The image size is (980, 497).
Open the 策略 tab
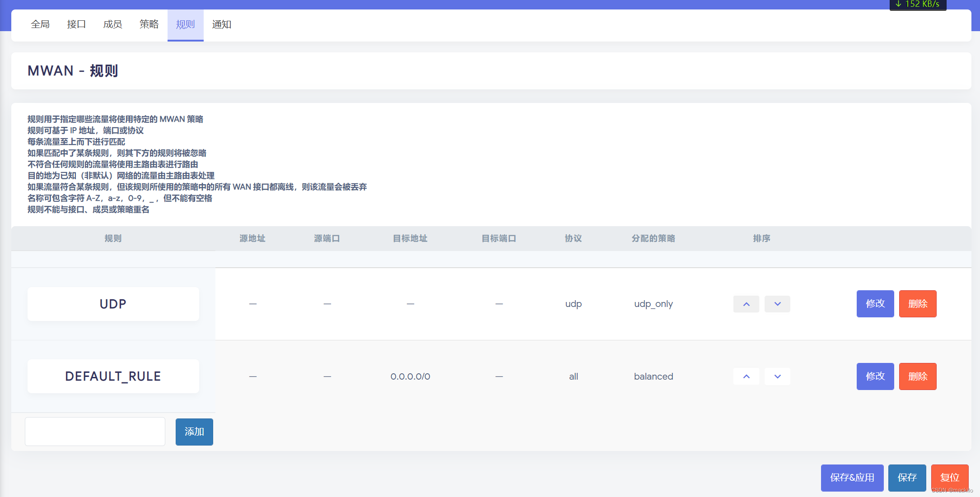pyautogui.click(x=149, y=24)
